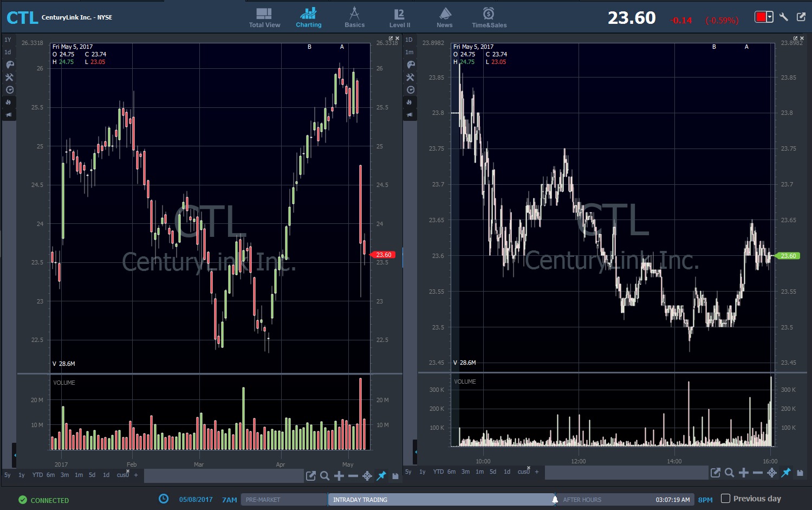Viewport: 812px width, 510px height.
Task: Select 3m range under left chart
Action: [64, 475]
